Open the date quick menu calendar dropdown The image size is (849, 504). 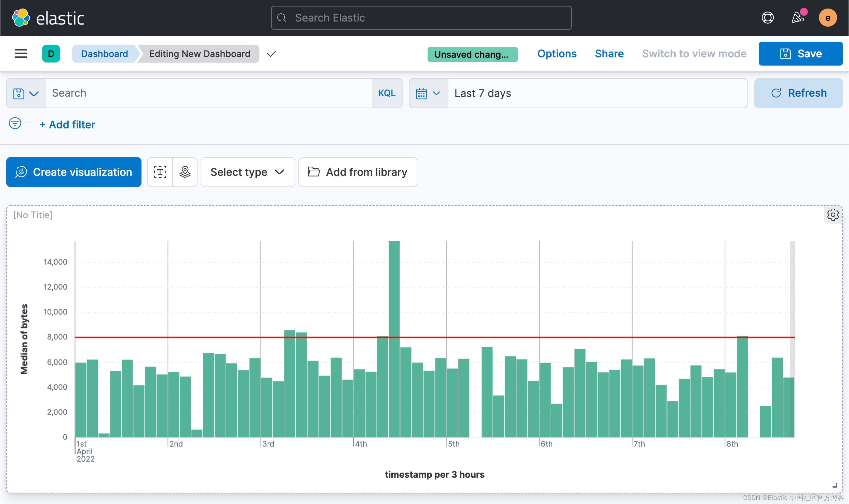(x=428, y=93)
